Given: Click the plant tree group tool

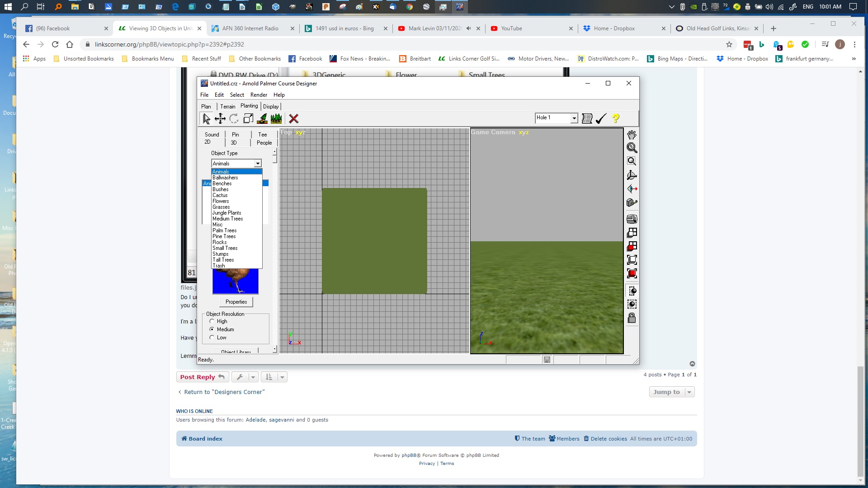Looking at the screenshot, I should pyautogui.click(x=276, y=118).
